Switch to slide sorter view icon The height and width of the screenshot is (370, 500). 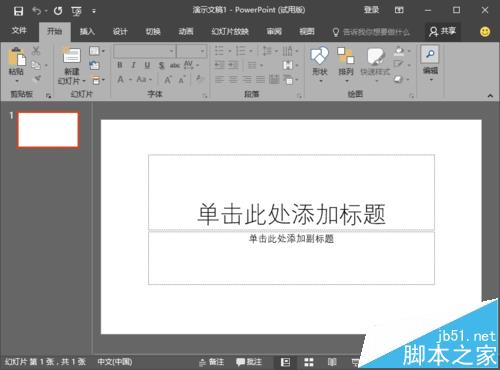pyautogui.click(x=309, y=362)
